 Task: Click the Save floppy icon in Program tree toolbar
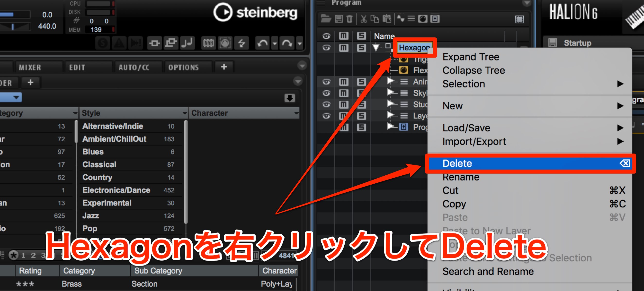339,19
